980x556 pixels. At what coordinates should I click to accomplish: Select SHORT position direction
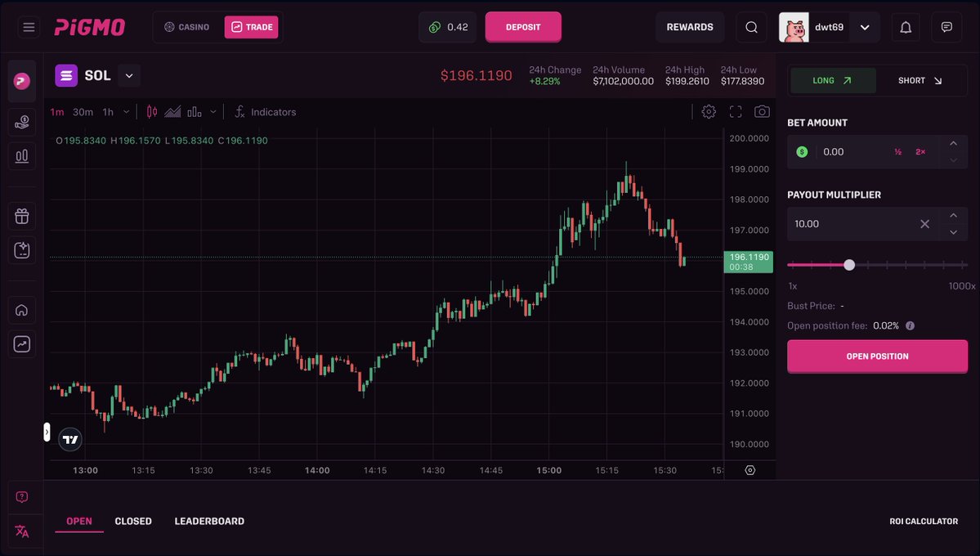[920, 81]
